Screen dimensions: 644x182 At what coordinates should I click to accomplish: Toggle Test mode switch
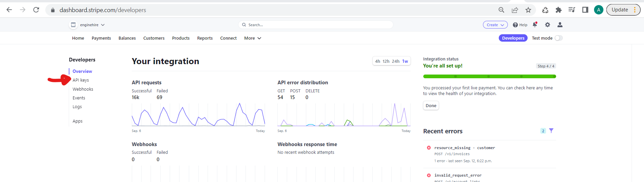coord(558,38)
